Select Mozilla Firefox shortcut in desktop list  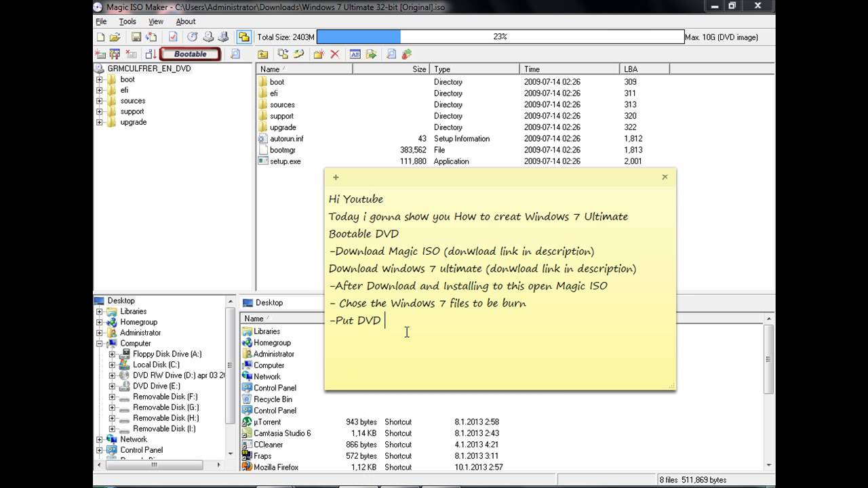[x=276, y=467]
